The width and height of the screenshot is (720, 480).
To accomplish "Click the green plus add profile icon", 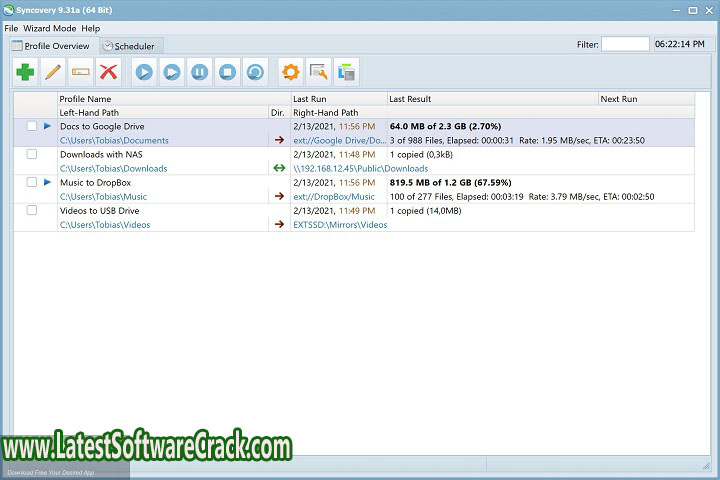I will coord(25,72).
